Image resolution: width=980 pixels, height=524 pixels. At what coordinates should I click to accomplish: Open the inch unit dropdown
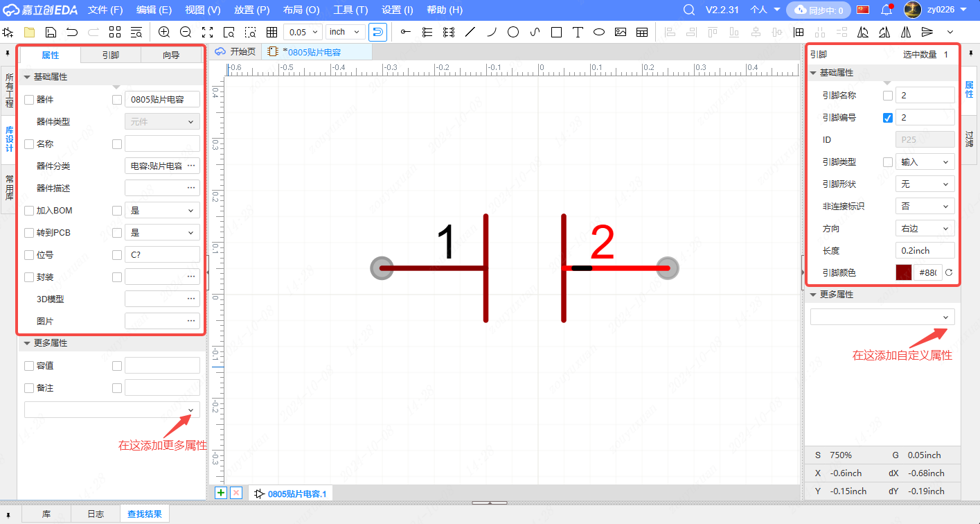click(345, 32)
